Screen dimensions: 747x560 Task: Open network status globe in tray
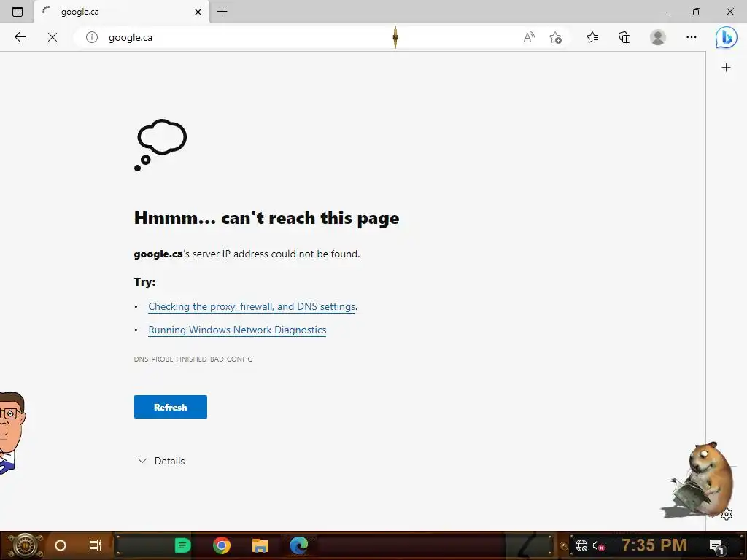(581, 545)
